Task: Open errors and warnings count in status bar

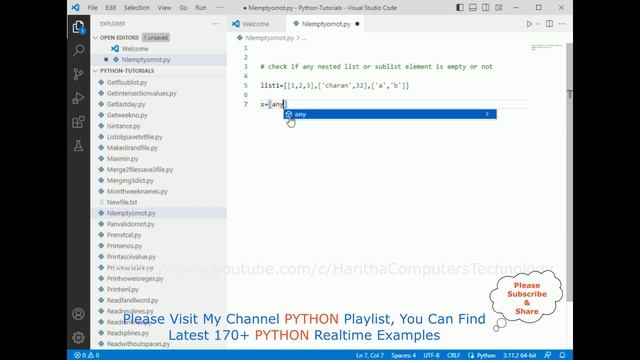Action: [87, 355]
